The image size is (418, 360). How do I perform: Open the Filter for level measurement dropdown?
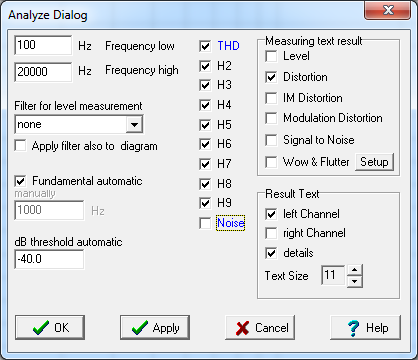point(135,125)
